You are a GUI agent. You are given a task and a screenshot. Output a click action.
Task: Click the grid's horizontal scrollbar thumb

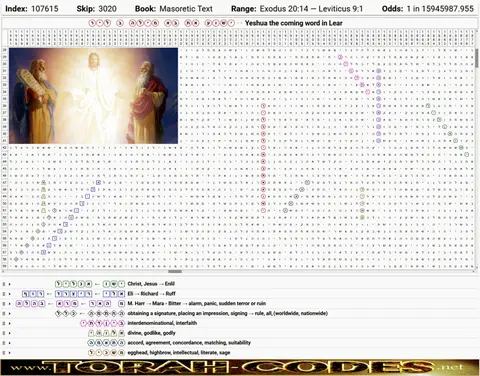(x=175, y=271)
